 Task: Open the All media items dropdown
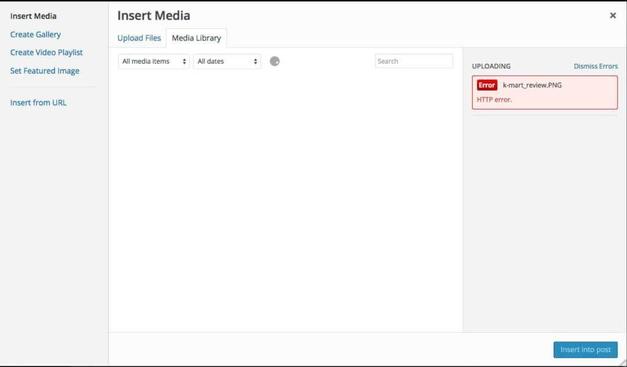pos(154,61)
